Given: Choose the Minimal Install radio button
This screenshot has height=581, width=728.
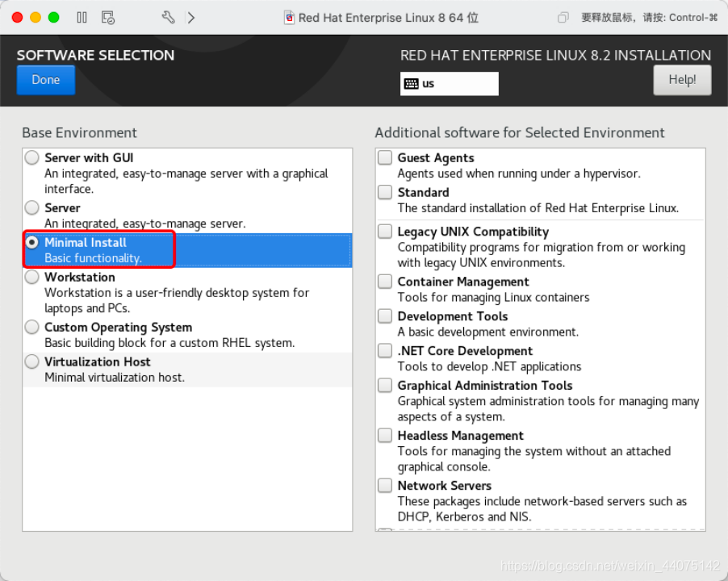Looking at the screenshot, I should click(32, 242).
